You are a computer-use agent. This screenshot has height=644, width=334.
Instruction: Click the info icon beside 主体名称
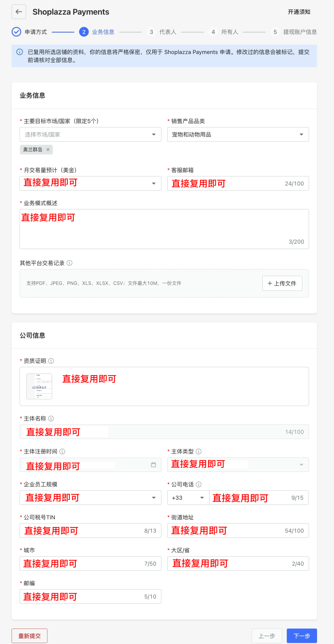coord(51,418)
